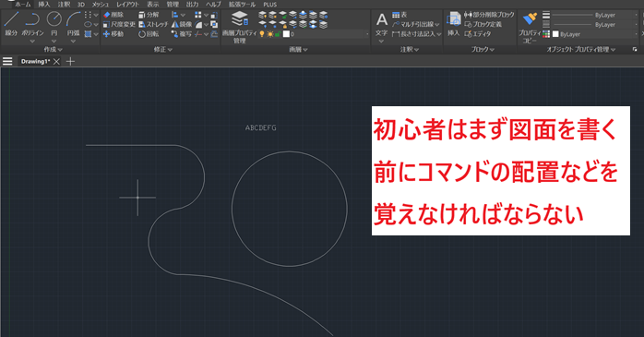
Task: Open the block エディタ
Action: pos(477,33)
